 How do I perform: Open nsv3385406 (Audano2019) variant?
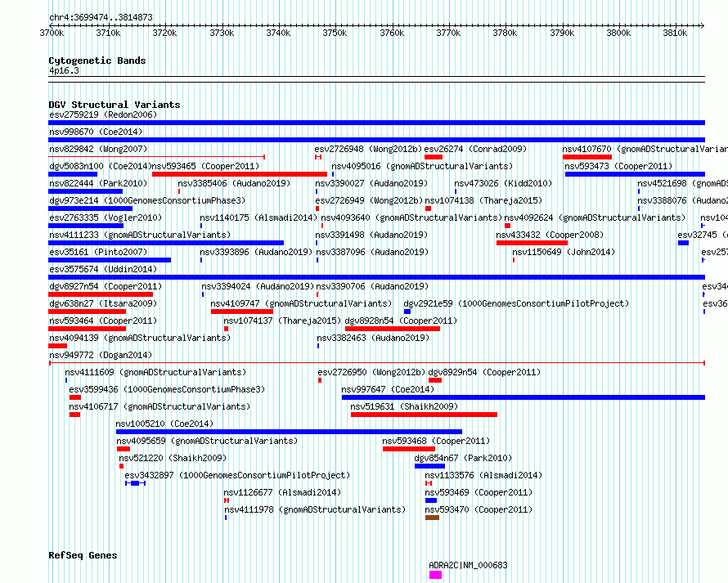tap(234, 183)
